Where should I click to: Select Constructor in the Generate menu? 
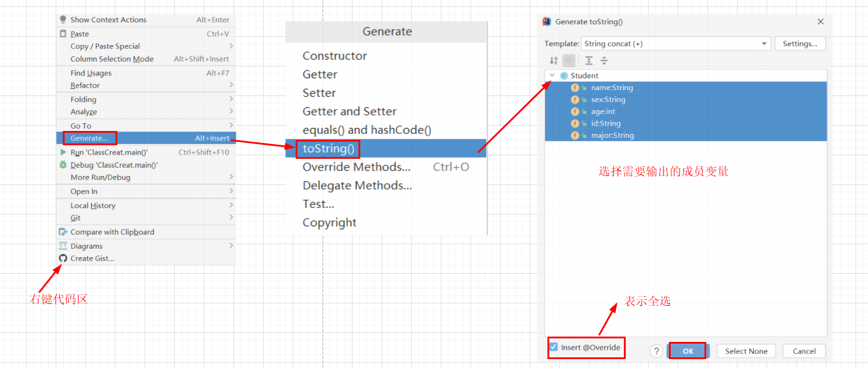[x=386, y=56]
